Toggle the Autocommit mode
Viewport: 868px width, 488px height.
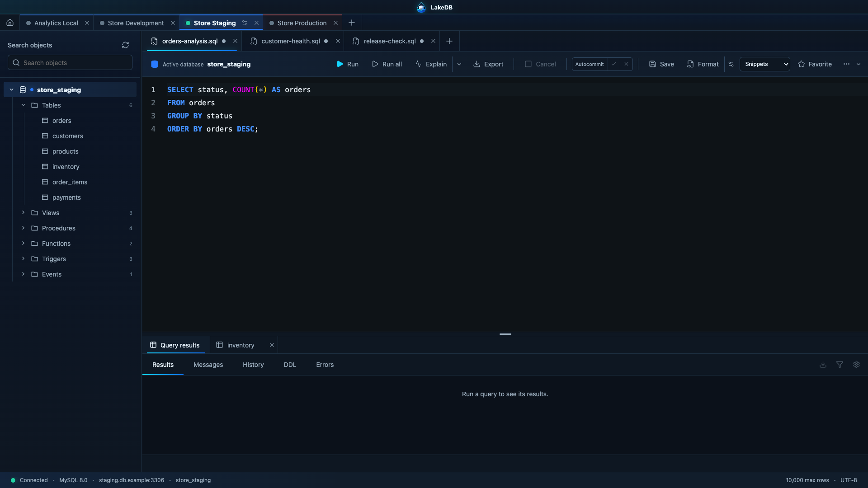pyautogui.click(x=589, y=64)
